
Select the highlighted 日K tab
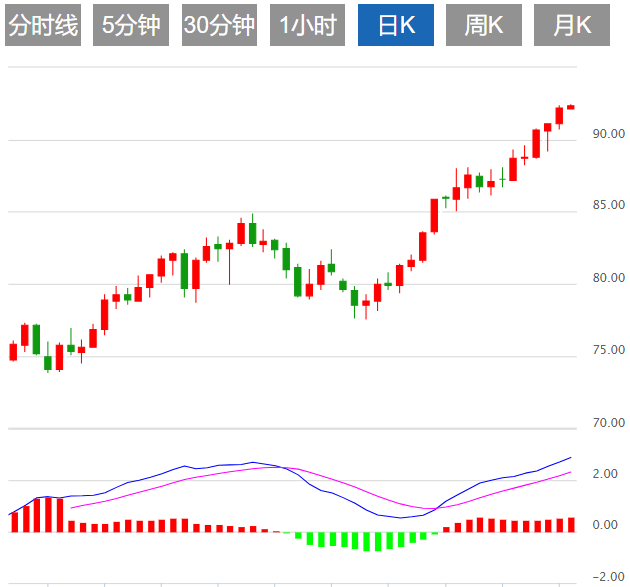click(397, 26)
